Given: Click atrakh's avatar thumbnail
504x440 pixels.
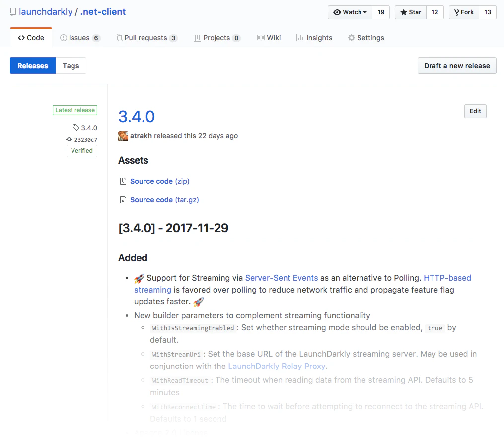Looking at the screenshot, I should pyautogui.click(x=123, y=136).
